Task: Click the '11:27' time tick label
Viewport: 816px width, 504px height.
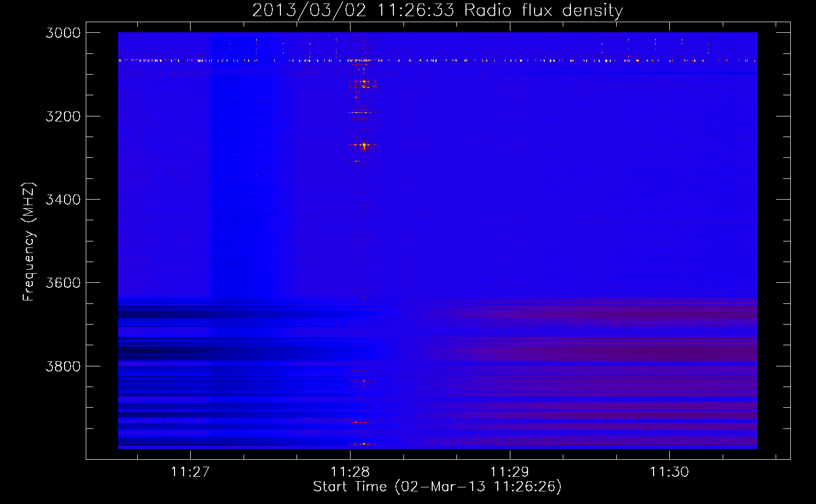Action: pos(190,472)
